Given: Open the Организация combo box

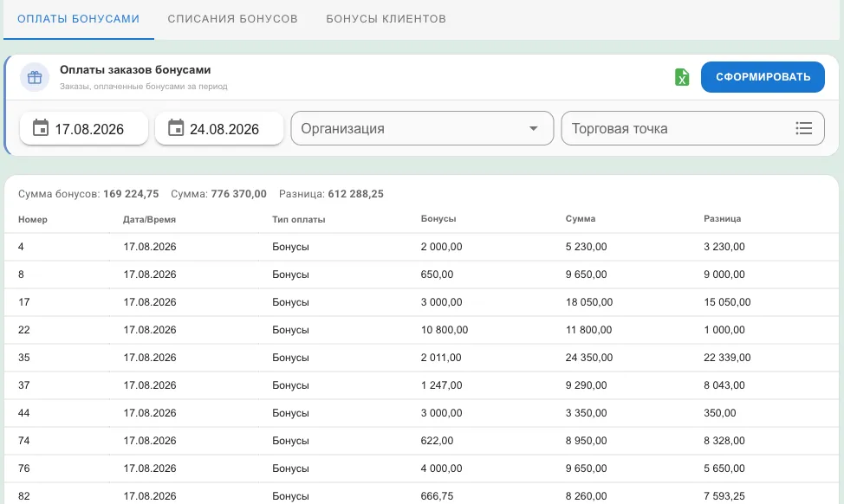Looking at the screenshot, I should click(x=422, y=128).
